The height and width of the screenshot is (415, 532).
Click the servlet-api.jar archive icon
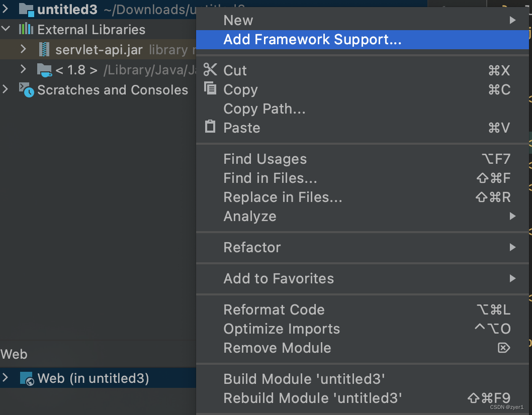[x=45, y=49]
